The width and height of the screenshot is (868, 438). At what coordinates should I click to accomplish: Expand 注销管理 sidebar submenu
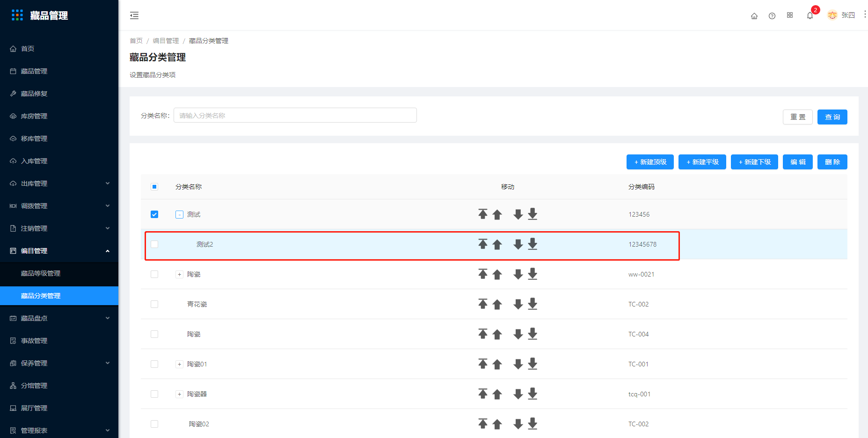(59, 228)
